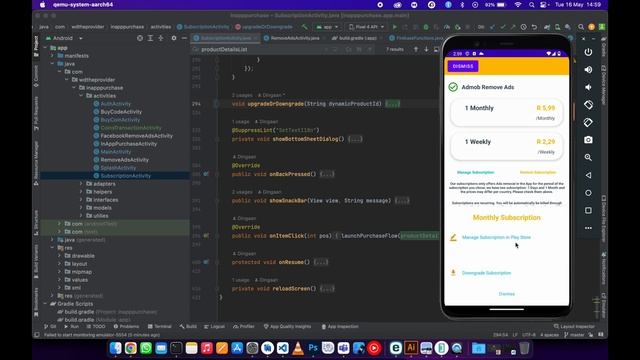Lower emulator volume with the volume-down icon
640x360 pixels.
588,87
